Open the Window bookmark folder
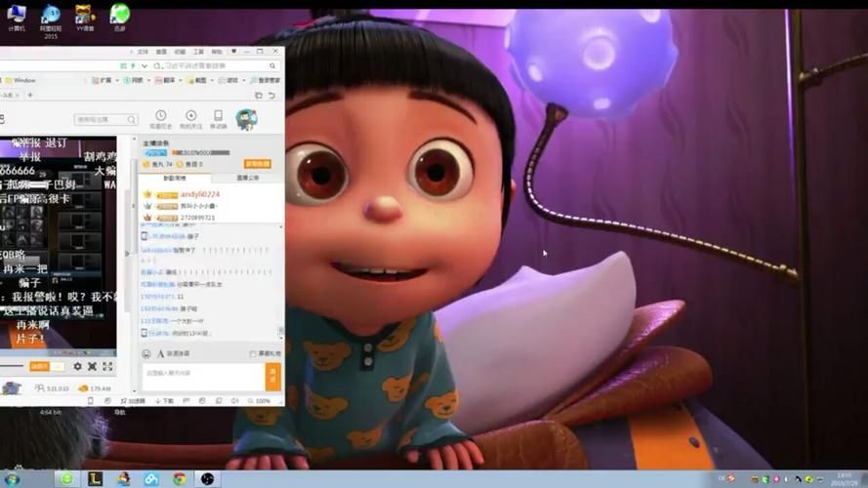Screen dimensions: 868x488 pyautogui.click(x=21, y=80)
